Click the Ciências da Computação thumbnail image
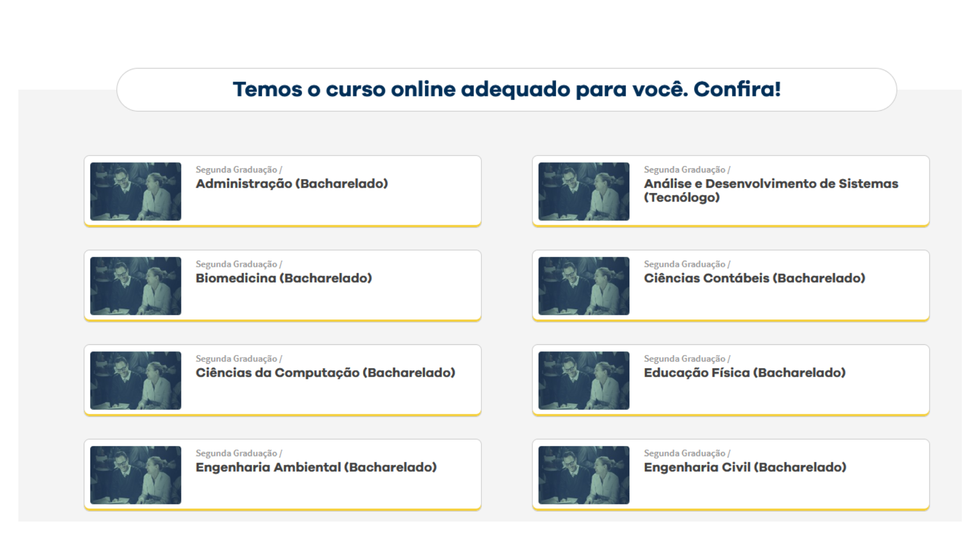This screenshot has width=980, height=551. (x=136, y=381)
